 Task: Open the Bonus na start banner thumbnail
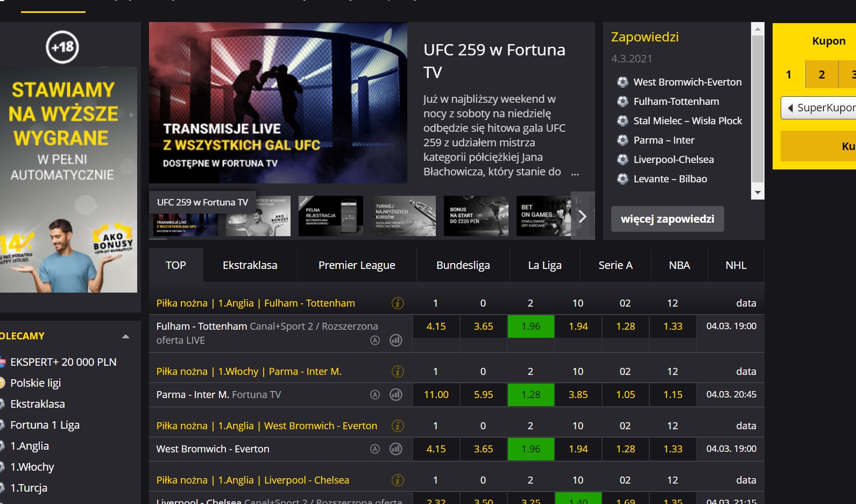click(x=476, y=216)
